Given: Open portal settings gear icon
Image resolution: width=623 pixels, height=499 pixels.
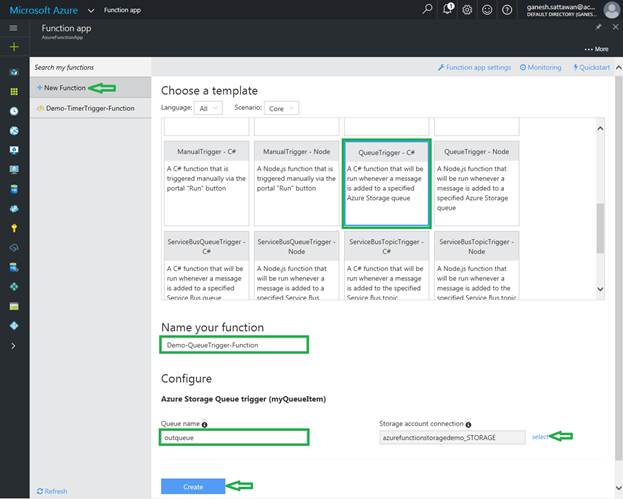Looking at the screenshot, I should coord(467,9).
